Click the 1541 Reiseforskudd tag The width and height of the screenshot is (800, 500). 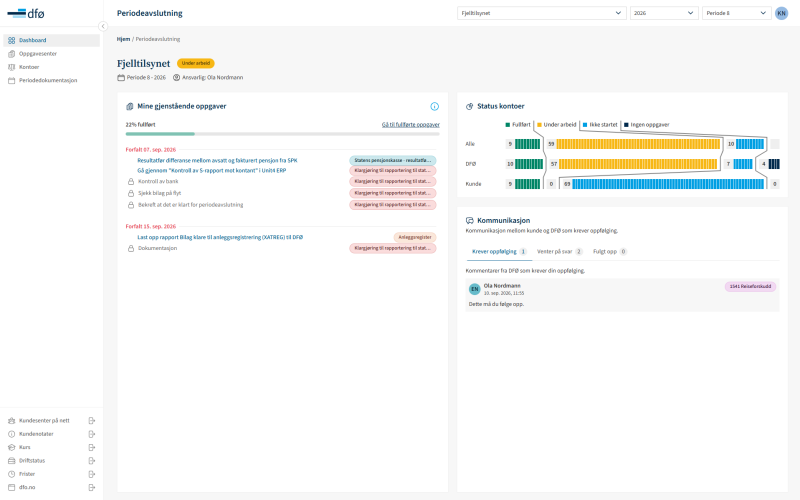point(751,287)
